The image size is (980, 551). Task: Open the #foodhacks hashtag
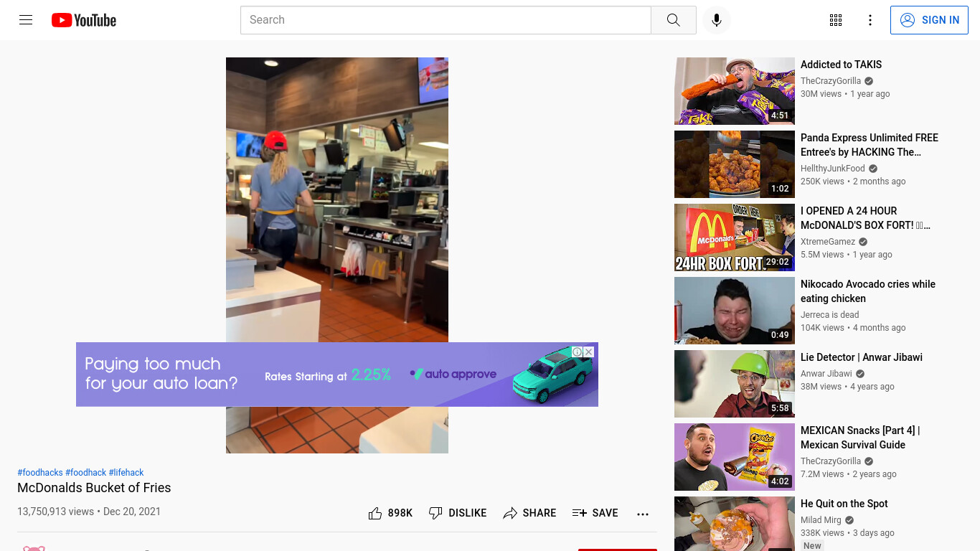point(40,473)
